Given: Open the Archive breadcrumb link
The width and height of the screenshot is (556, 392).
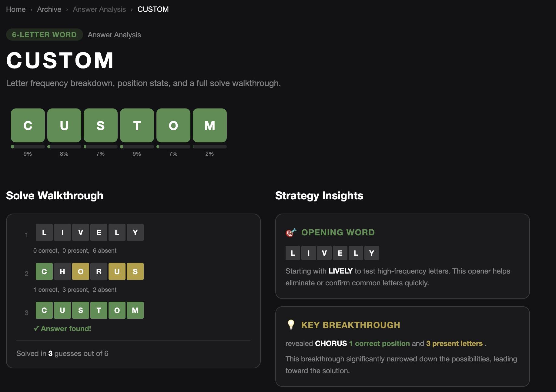Looking at the screenshot, I should pos(49,9).
